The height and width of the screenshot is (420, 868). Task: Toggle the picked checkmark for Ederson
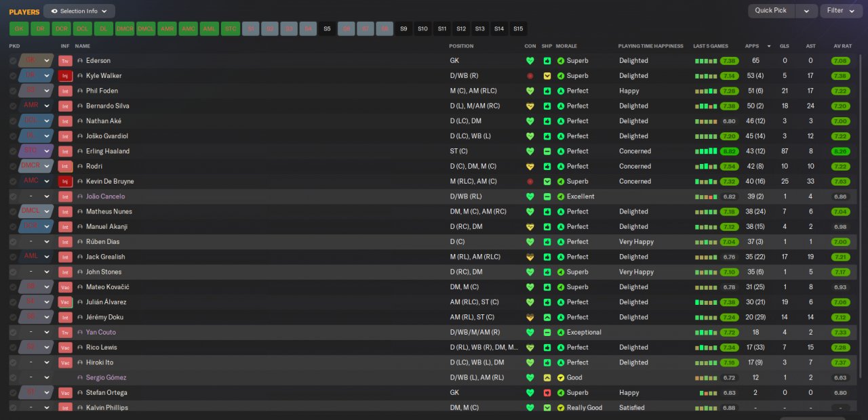coord(13,61)
